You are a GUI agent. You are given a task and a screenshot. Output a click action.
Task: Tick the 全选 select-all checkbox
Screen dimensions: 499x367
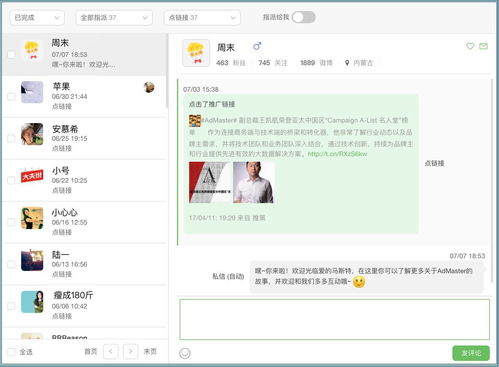[x=11, y=352]
